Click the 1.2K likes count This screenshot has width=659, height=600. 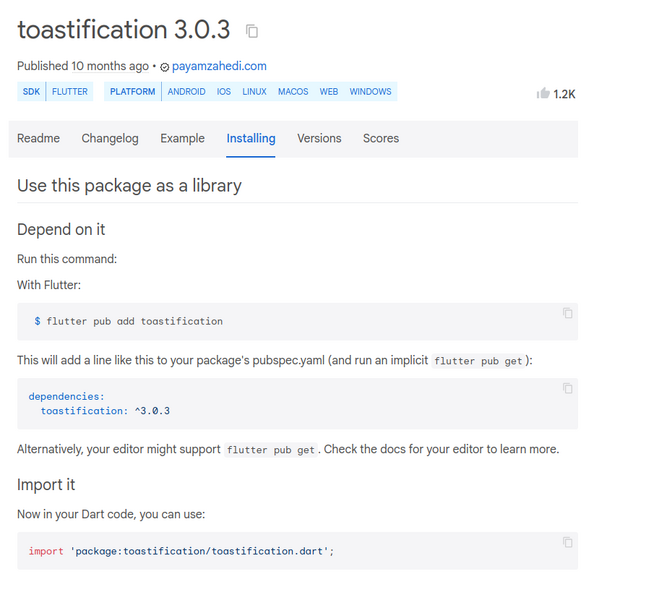coord(564,94)
